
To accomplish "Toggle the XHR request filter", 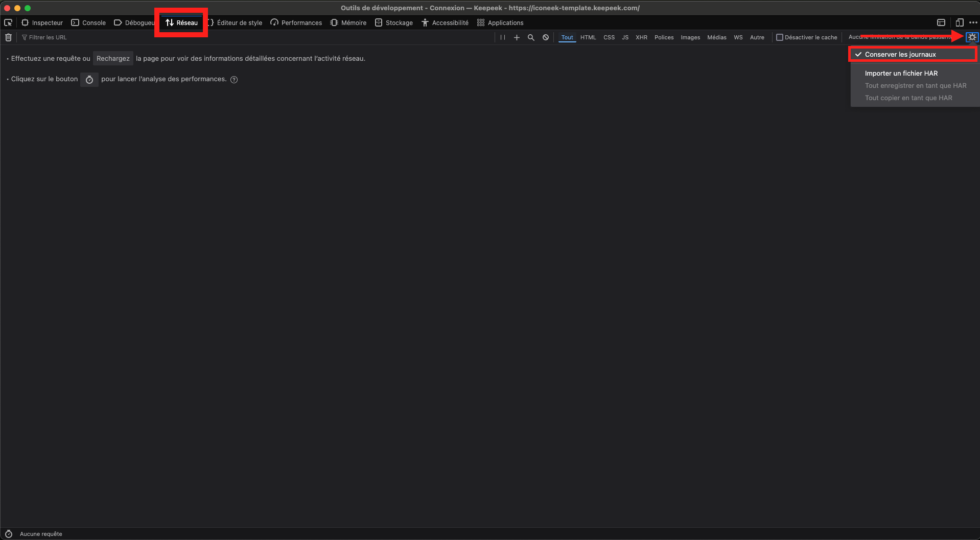I will (641, 37).
